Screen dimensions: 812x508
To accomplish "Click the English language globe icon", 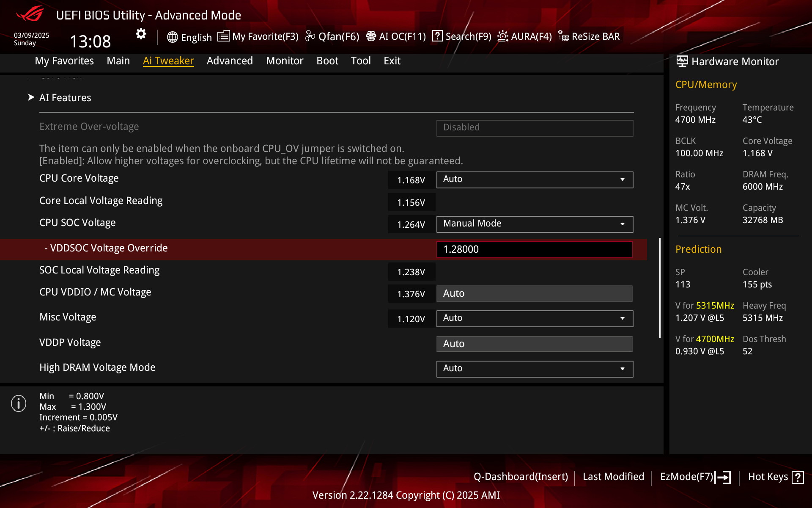I will point(172,37).
